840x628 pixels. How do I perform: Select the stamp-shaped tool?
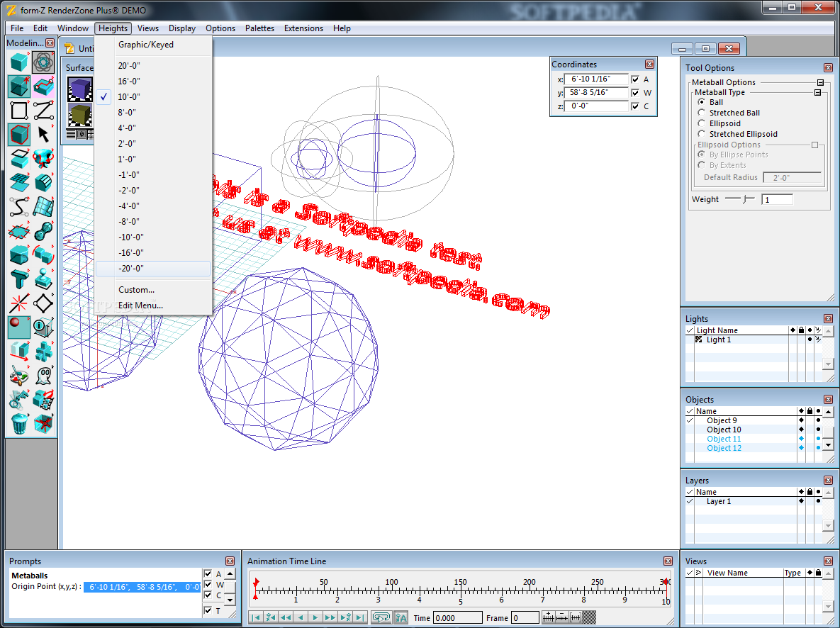[x=43, y=279]
